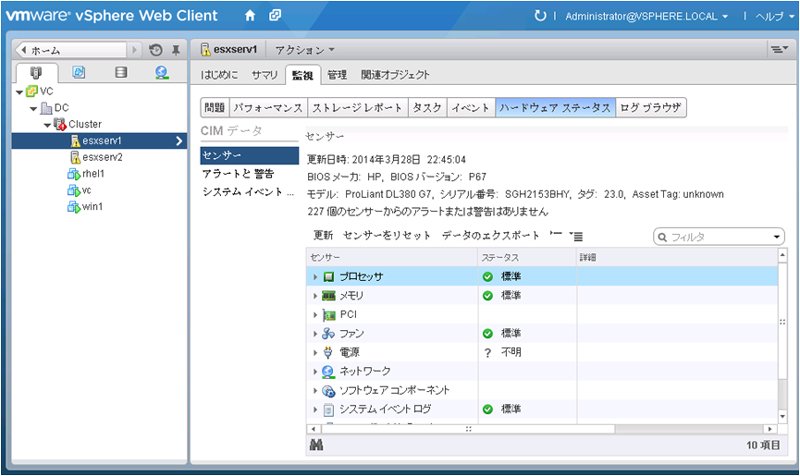Viewport: 800px width, 476px height.
Task: Collapse the Cluster tree node
Action: coord(47,125)
